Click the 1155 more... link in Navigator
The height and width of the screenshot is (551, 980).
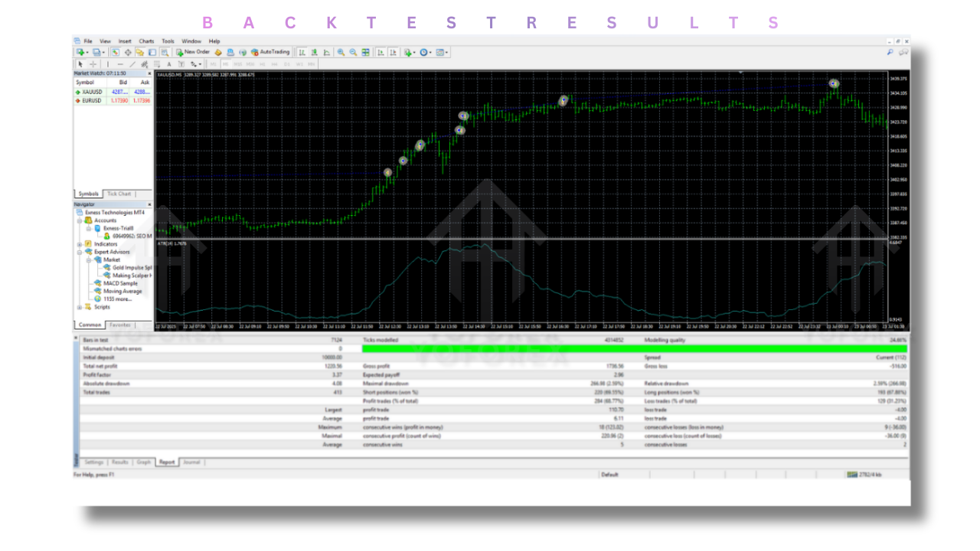[x=117, y=298]
